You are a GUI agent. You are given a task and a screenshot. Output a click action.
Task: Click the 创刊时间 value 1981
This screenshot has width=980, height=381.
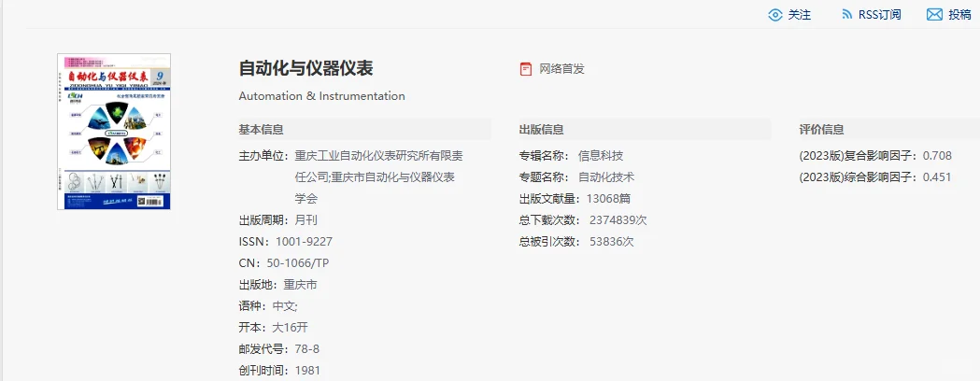pyautogui.click(x=307, y=371)
